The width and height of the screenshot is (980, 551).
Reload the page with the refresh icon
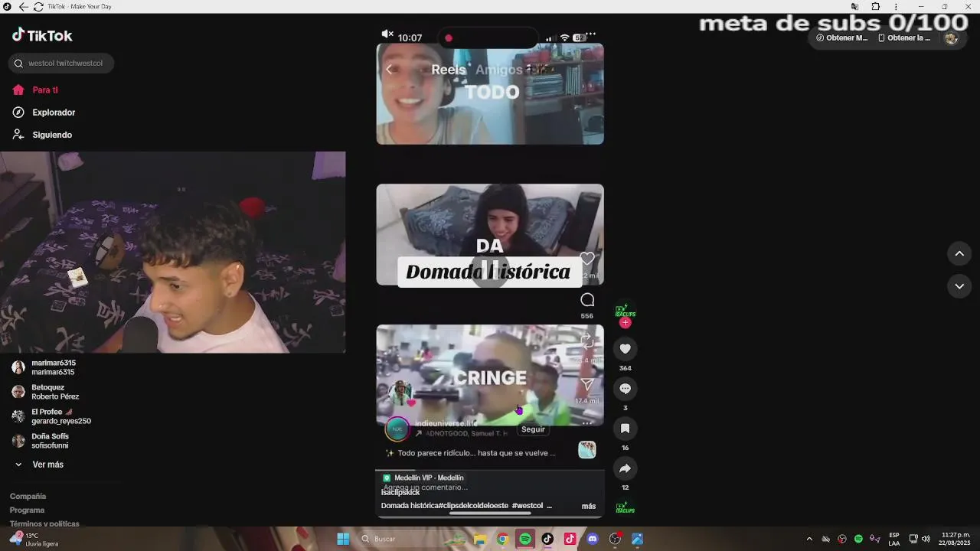(39, 6)
